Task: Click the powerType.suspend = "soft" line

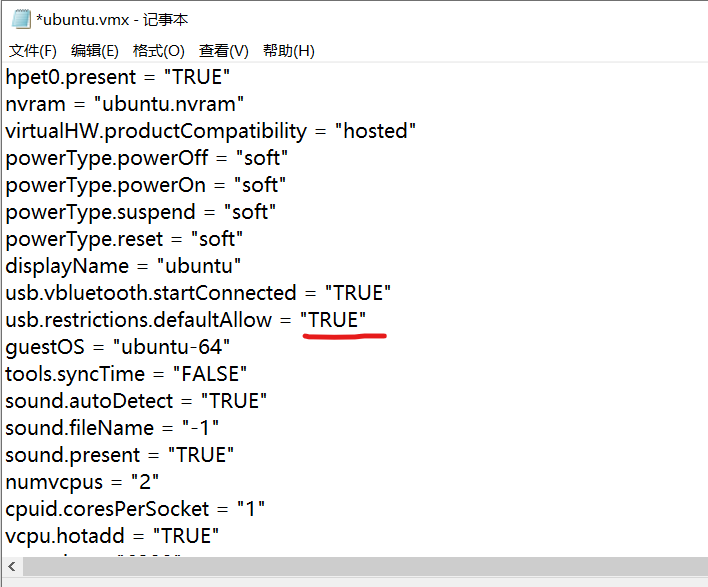Action: point(140,213)
